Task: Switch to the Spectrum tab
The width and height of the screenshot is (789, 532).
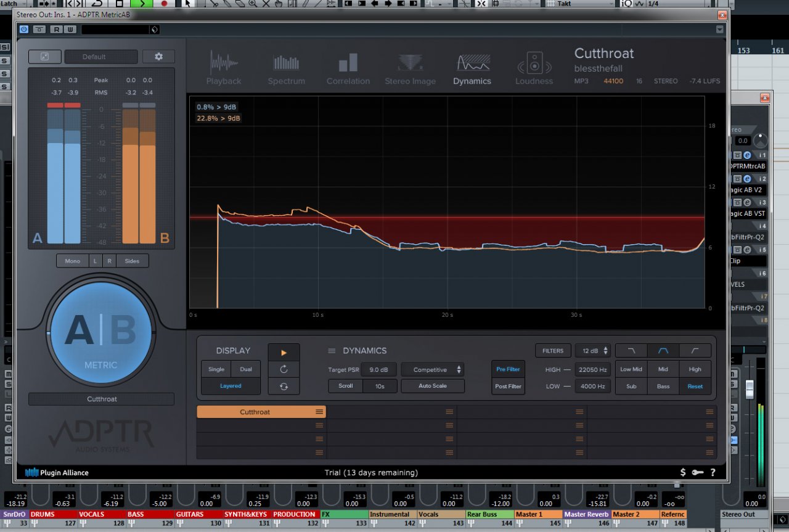Action: point(286,68)
